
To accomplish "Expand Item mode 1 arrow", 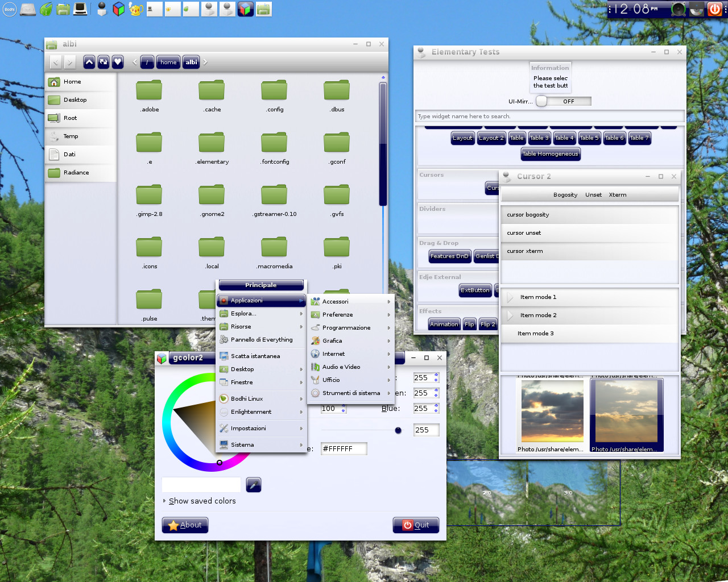I will pyautogui.click(x=510, y=297).
